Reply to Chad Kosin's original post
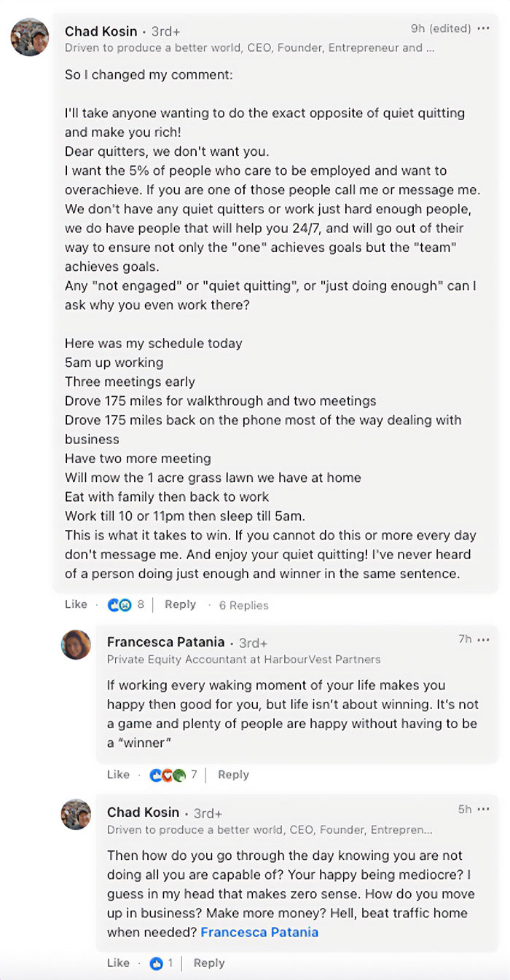The height and width of the screenshot is (980, 510). click(x=180, y=604)
